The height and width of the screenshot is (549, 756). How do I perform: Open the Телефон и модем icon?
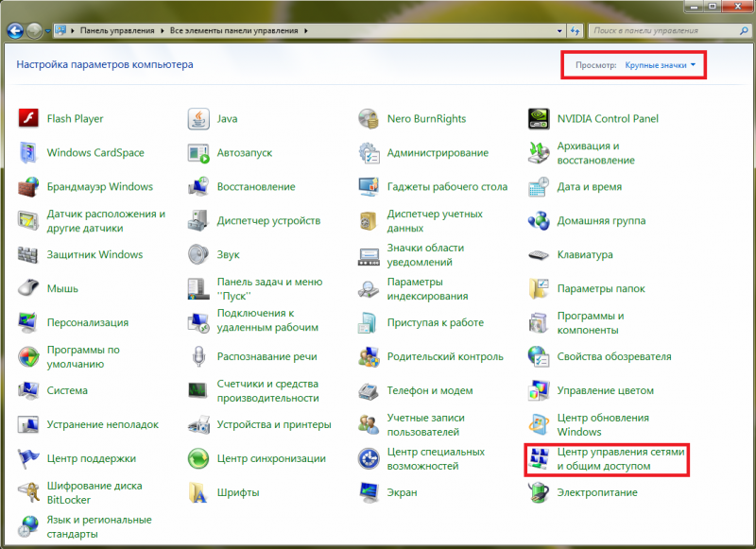pos(369,390)
